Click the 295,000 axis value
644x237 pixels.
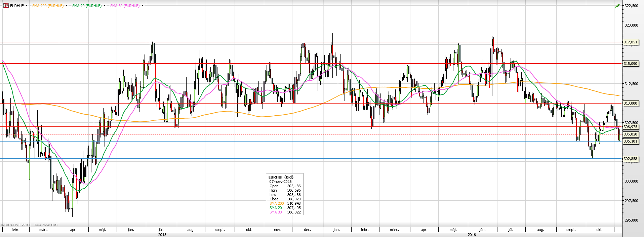click(x=631, y=220)
